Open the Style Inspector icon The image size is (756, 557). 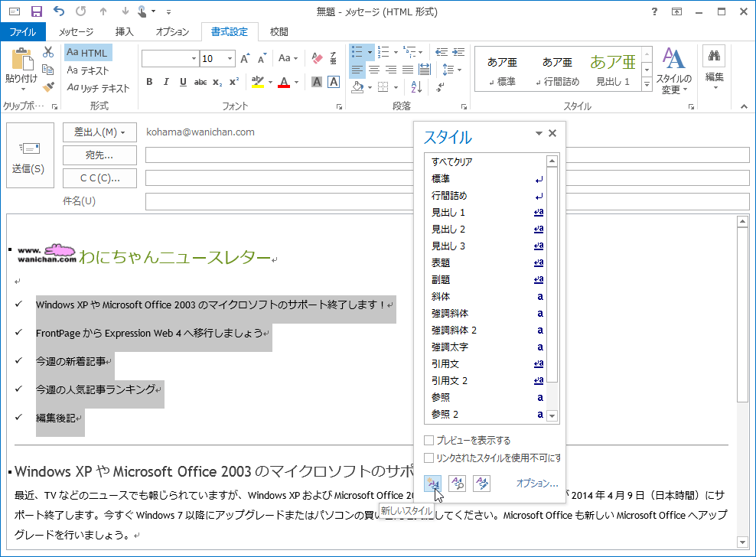tap(457, 483)
